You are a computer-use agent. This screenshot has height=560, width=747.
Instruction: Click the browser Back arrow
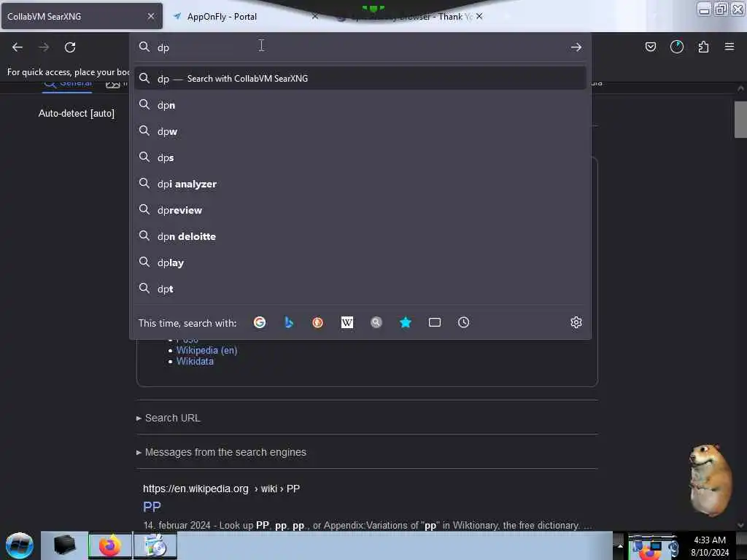18,47
